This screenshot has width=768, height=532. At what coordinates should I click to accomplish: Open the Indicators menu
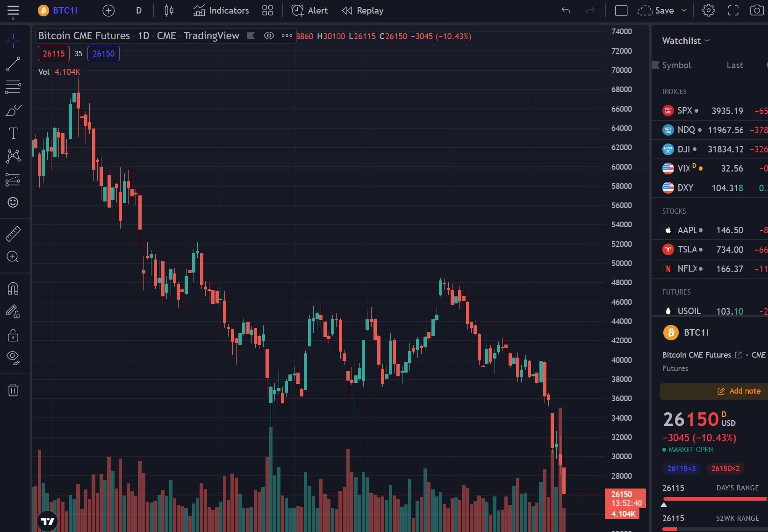(221, 10)
